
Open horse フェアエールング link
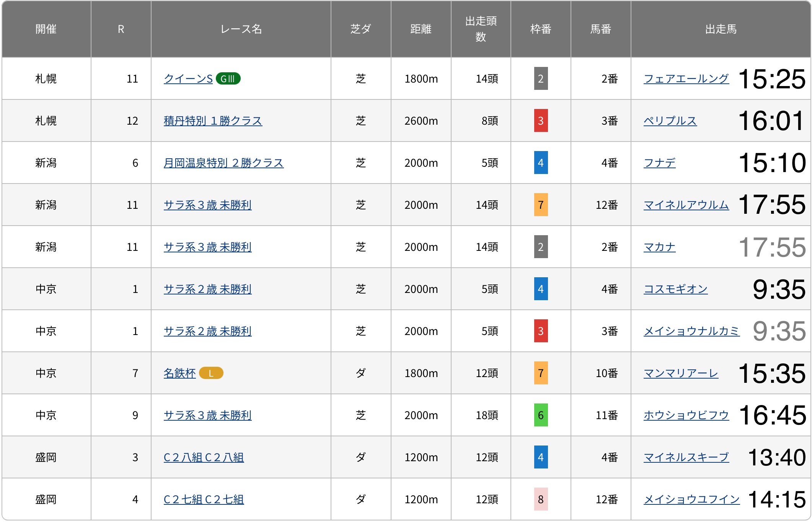pos(686,79)
